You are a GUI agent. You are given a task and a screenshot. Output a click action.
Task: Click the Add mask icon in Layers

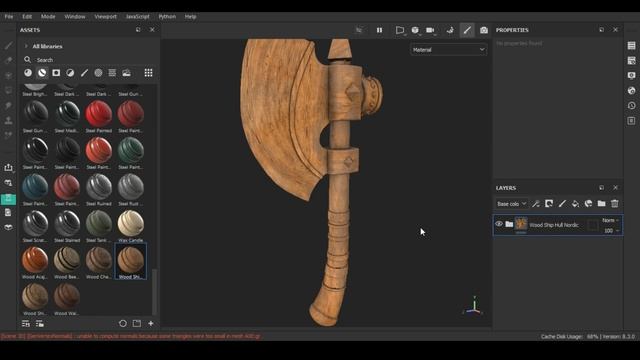pos(549,203)
